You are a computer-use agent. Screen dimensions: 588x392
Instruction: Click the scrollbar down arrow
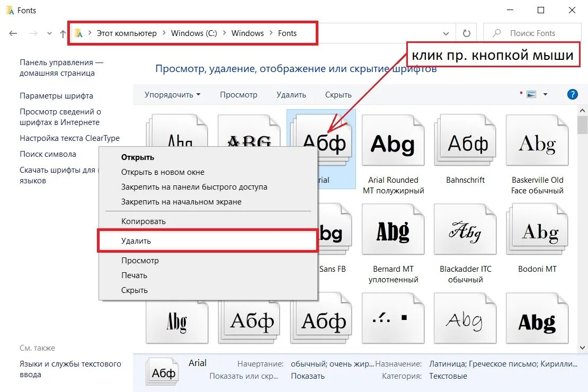pyautogui.click(x=582, y=348)
